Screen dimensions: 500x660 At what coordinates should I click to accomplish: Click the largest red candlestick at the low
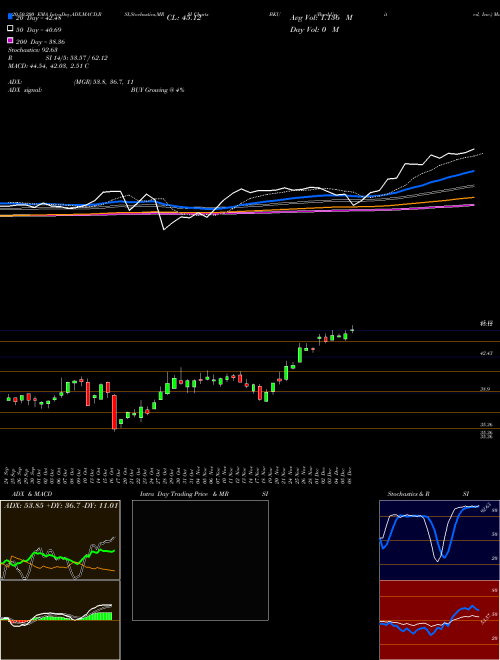tap(114, 412)
